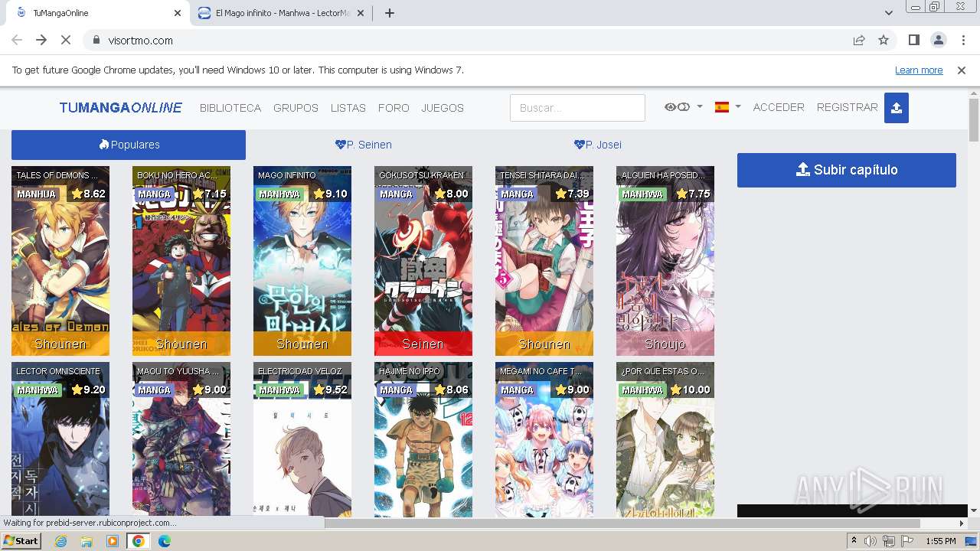The height and width of the screenshot is (551, 980).
Task: Bookmark this page with star icon
Action: point(884,40)
